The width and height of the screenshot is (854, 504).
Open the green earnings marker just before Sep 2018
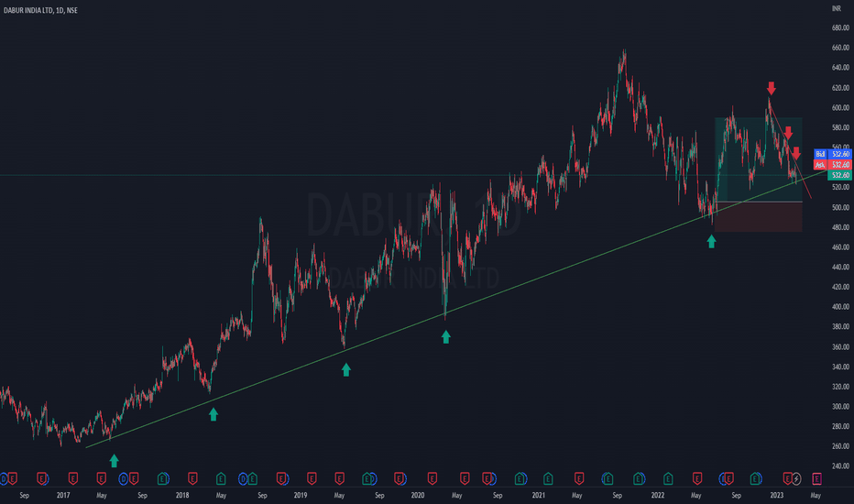(x=252, y=478)
